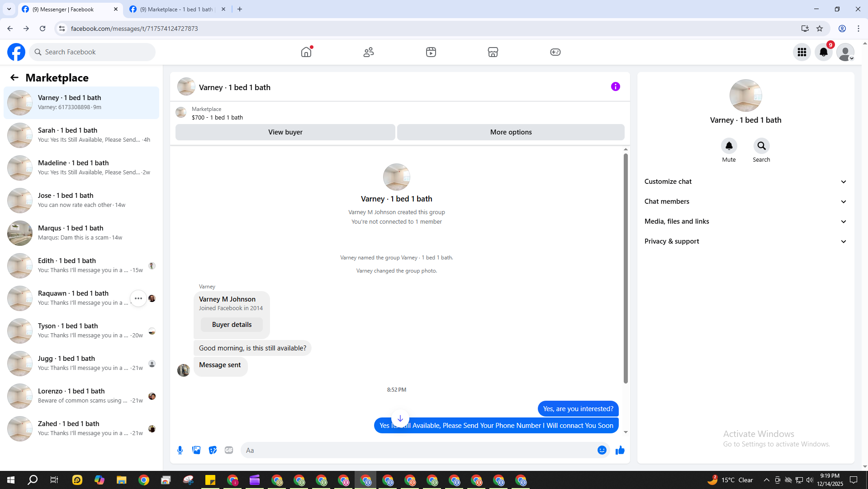
Task: Open the Chrome tab search dropdown
Action: [x=9, y=9]
